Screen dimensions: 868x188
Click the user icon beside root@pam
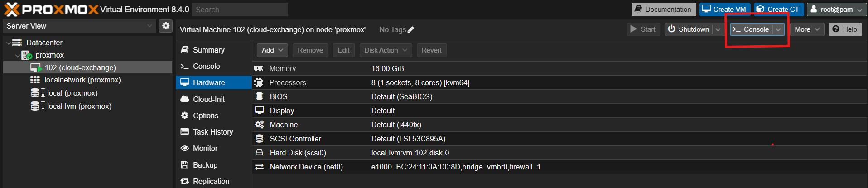point(814,9)
